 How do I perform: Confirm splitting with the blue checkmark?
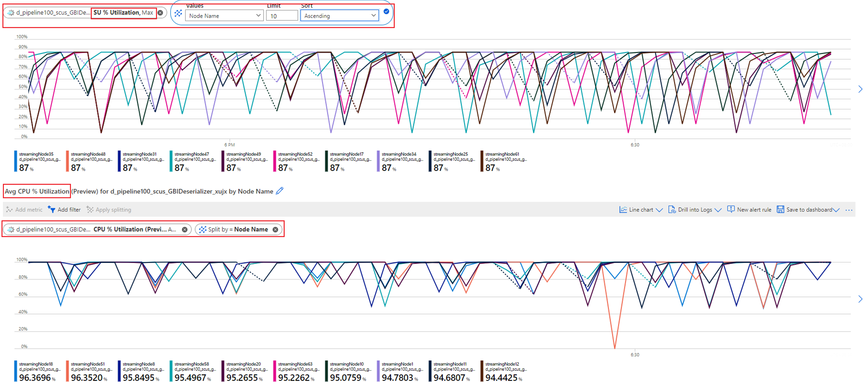(386, 12)
